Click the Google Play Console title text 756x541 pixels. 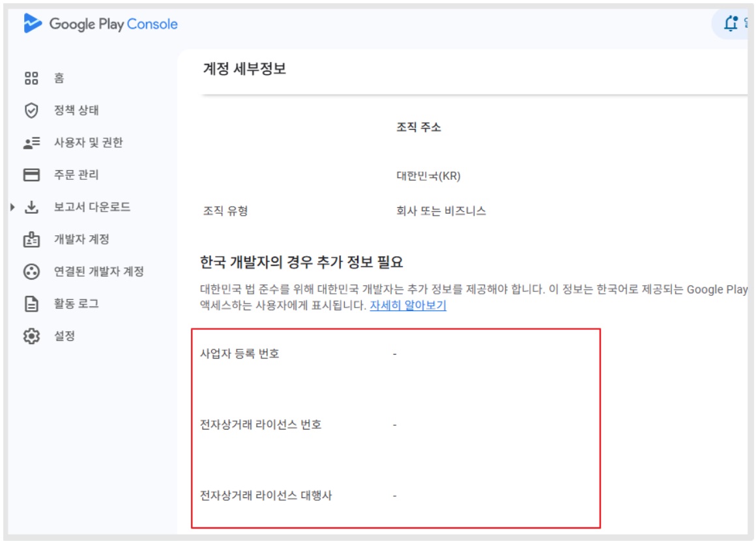point(113,23)
